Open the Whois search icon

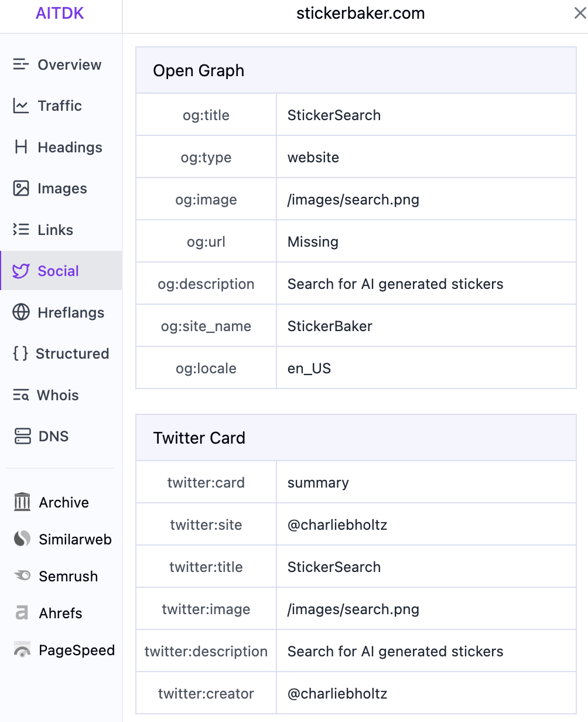coord(21,395)
